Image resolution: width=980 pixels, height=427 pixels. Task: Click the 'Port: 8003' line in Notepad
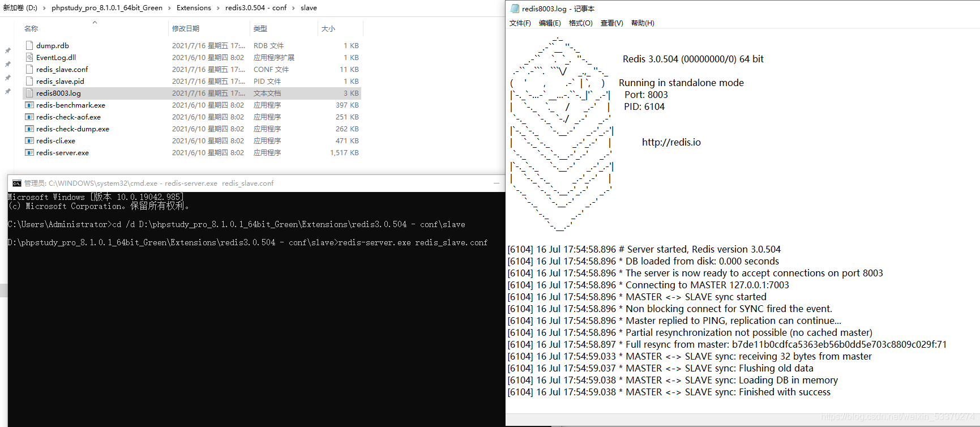tap(646, 95)
